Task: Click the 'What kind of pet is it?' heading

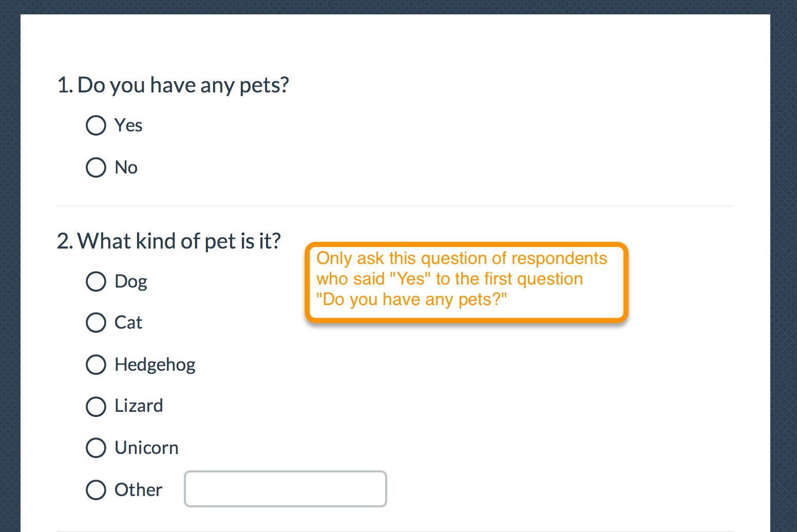Action: [x=169, y=241]
